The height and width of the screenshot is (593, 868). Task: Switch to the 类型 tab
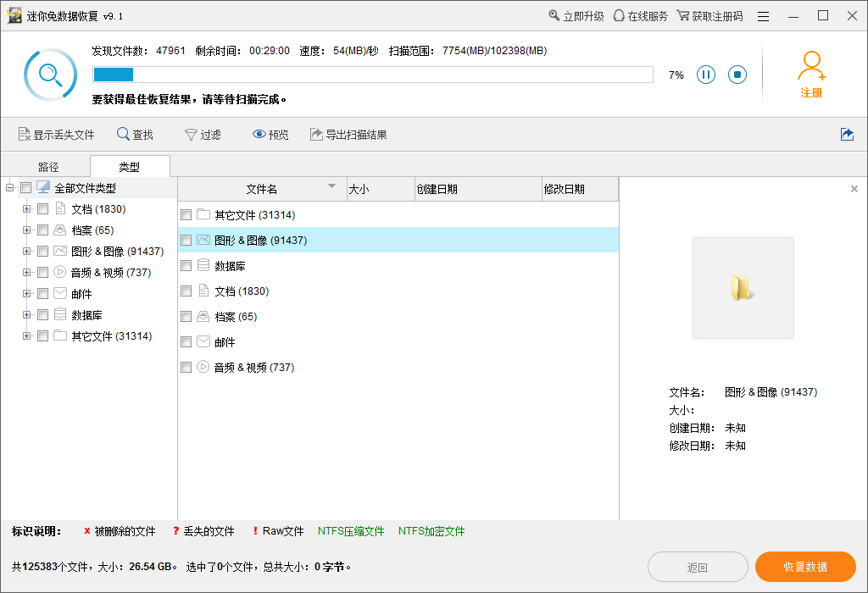coord(130,167)
